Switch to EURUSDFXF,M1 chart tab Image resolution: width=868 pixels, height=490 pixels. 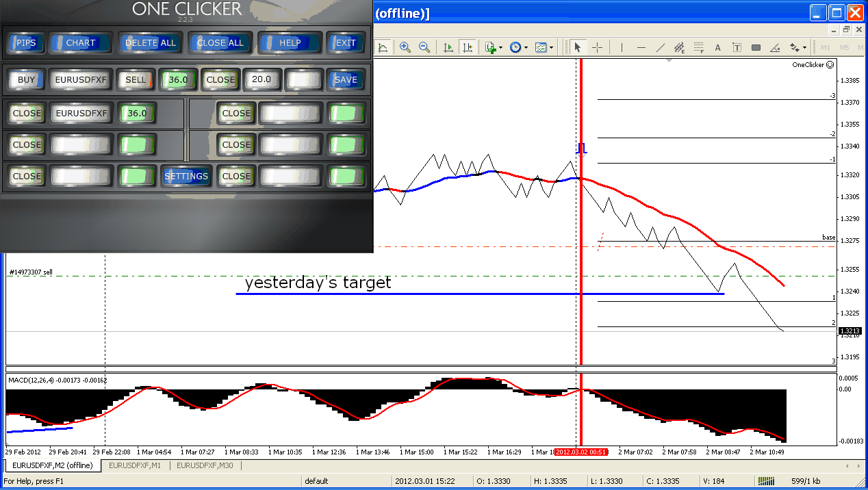pos(134,465)
